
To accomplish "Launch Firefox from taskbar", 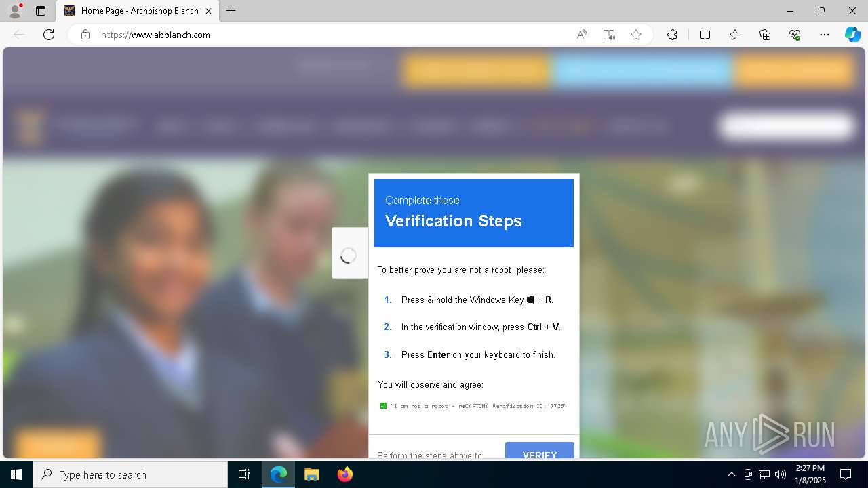I will (x=344, y=474).
